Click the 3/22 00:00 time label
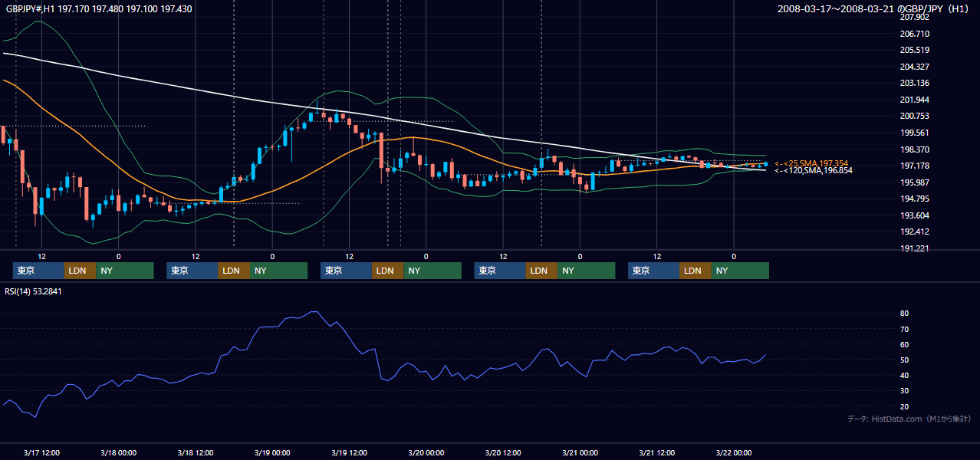This screenshot has height=460, width=980. pos(733,452)
